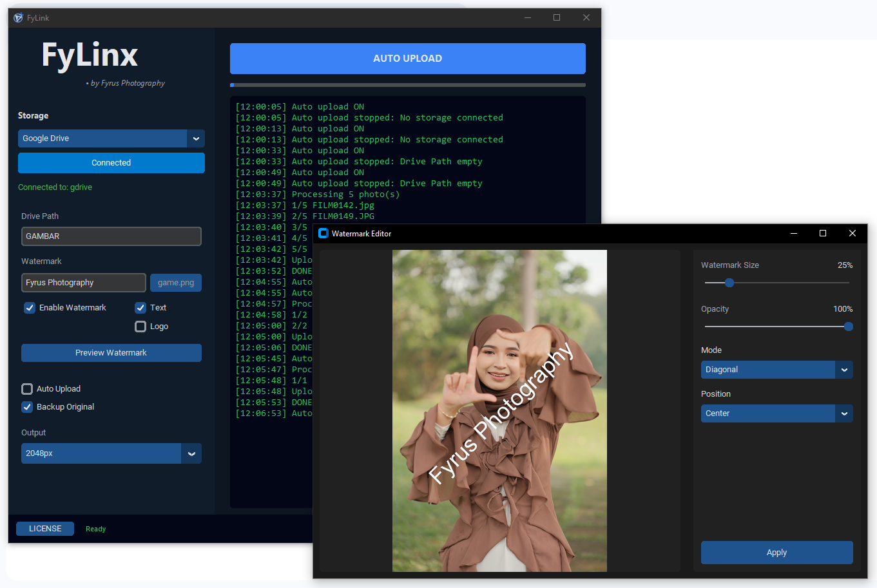Image resolution: width=877 pixels, height=588 pixels.
Task: Click the 25% watermark size value
Action: [x=845, y=265]
